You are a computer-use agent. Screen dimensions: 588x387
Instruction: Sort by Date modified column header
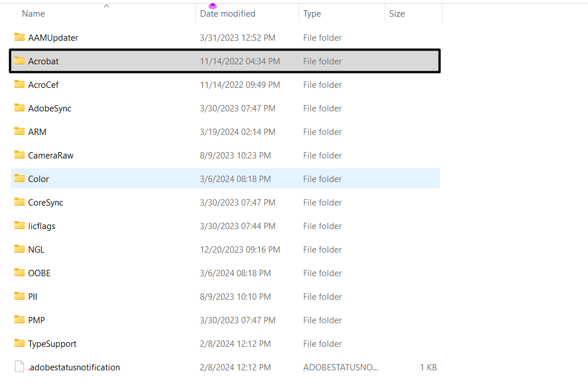pyautogui.click(x=227, y=14)
